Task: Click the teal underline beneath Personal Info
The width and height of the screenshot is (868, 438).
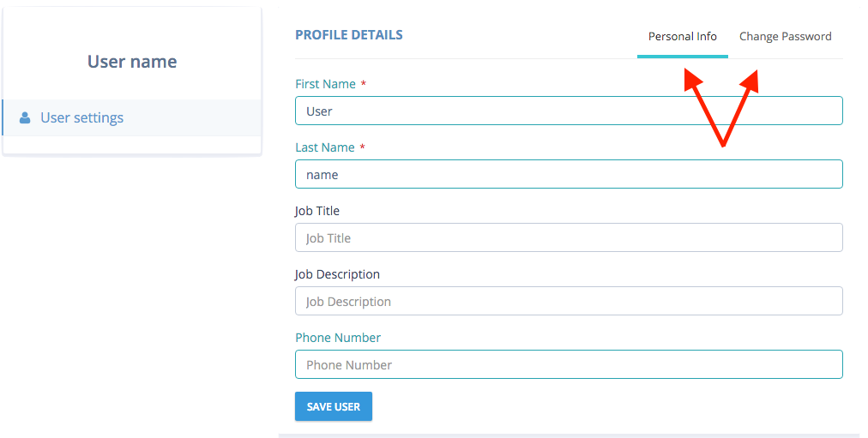Action: point(683,57)
